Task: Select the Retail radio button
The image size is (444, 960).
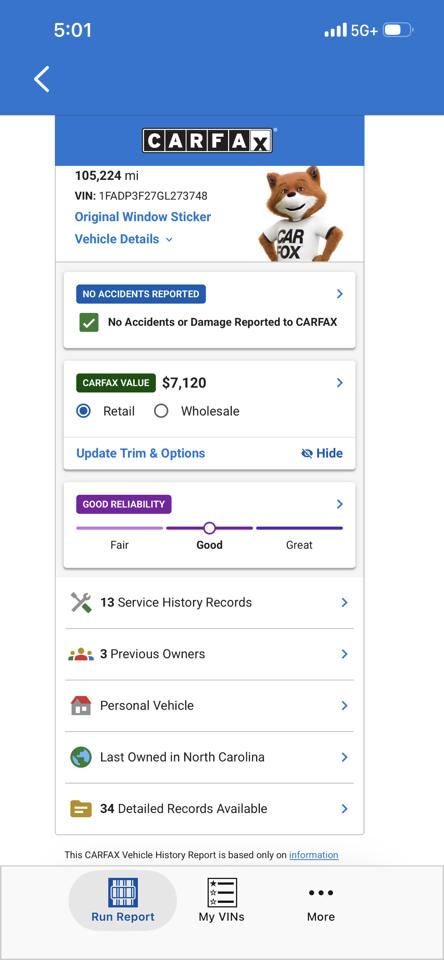Action: 83,411
